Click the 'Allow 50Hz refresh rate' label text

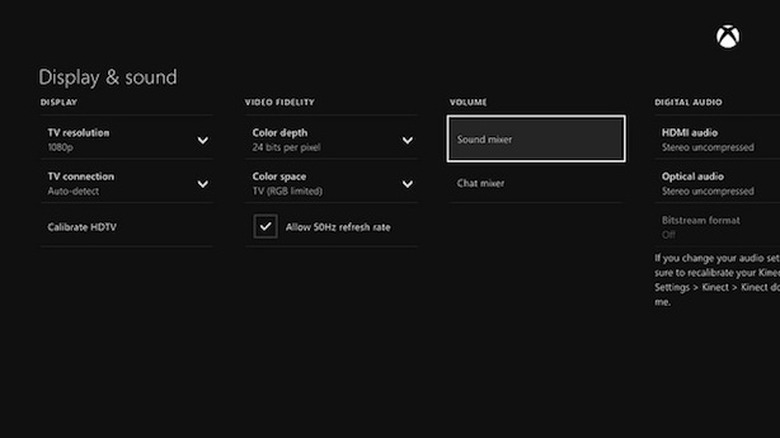coord(337,227)
